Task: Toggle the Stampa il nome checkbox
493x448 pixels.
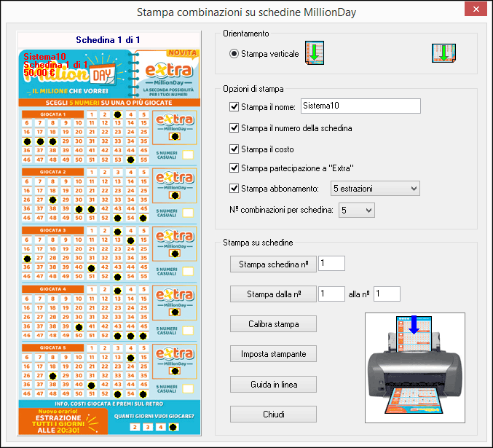Action: pos(234,106)
